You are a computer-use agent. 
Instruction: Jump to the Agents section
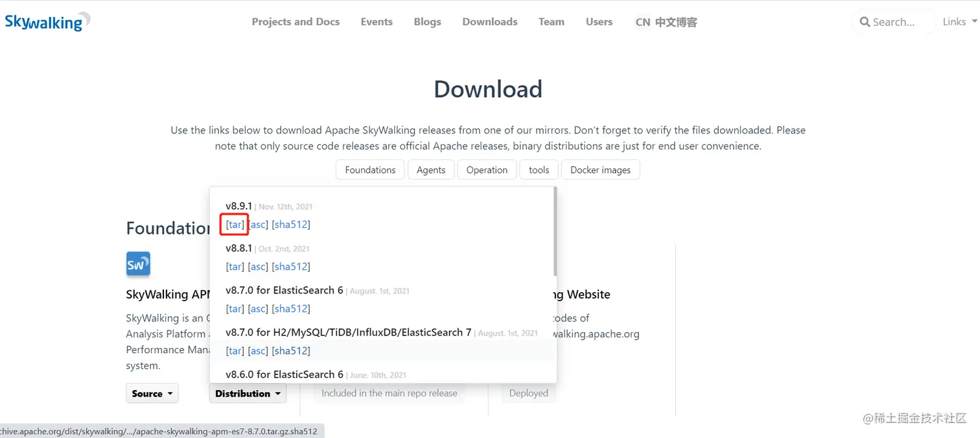(431, 170)
